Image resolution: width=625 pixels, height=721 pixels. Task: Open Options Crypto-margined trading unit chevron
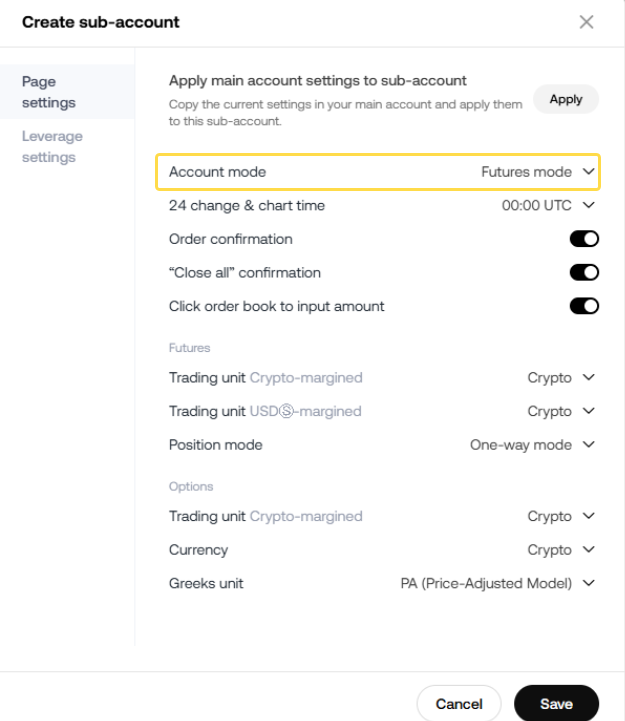pyautogui.click(x=588, y=516)
